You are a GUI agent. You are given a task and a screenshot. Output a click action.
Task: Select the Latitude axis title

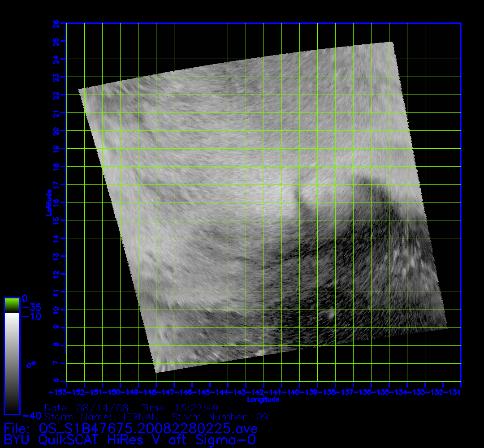click(48, 202)
